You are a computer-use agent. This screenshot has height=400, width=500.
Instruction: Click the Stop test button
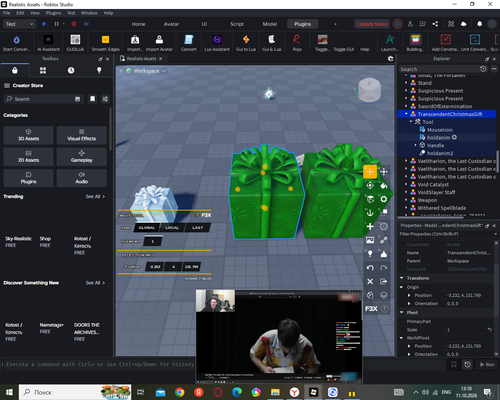point(74,24)
